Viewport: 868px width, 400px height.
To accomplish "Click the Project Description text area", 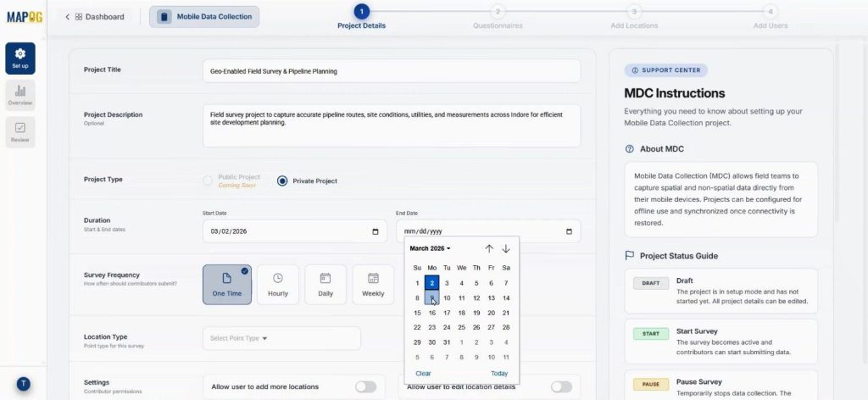I will coord(392,125).
